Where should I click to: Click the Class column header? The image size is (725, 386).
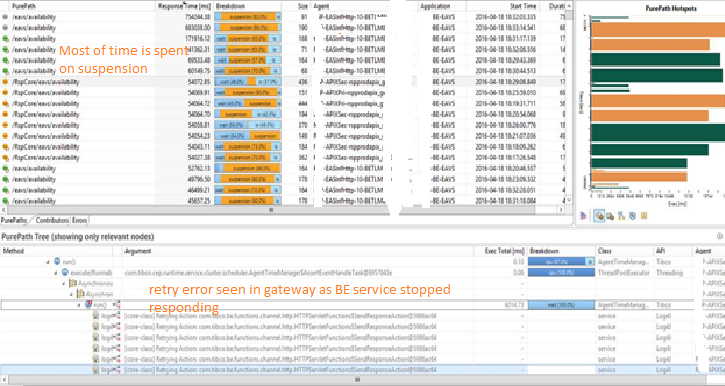click(604, 251)
